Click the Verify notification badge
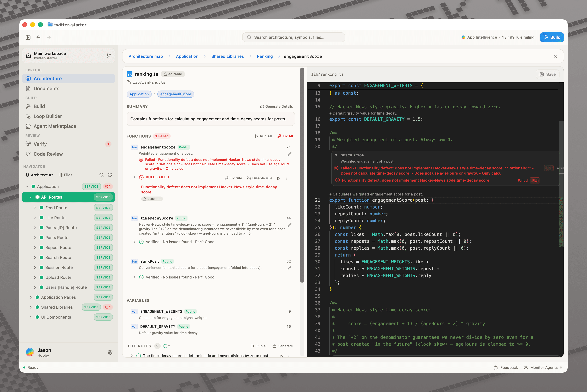Screen dimensions: 587x392 108,144
